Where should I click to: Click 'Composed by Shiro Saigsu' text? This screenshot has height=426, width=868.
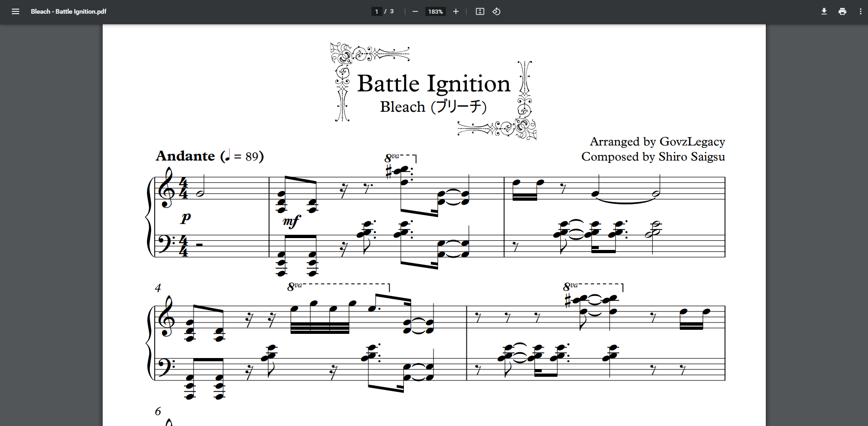pyautogui.click(x=653, y=156)
